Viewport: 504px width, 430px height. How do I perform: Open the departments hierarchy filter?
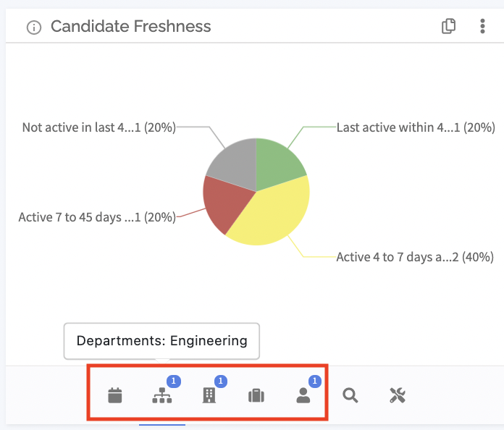click(x=162, y=395)
